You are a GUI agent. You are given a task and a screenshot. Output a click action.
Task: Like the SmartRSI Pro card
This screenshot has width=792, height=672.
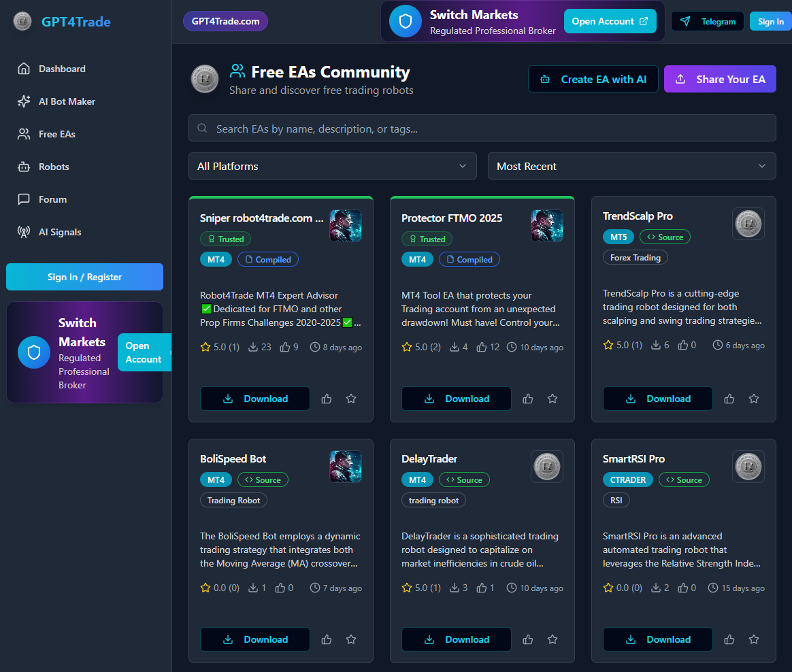[729, 639]
